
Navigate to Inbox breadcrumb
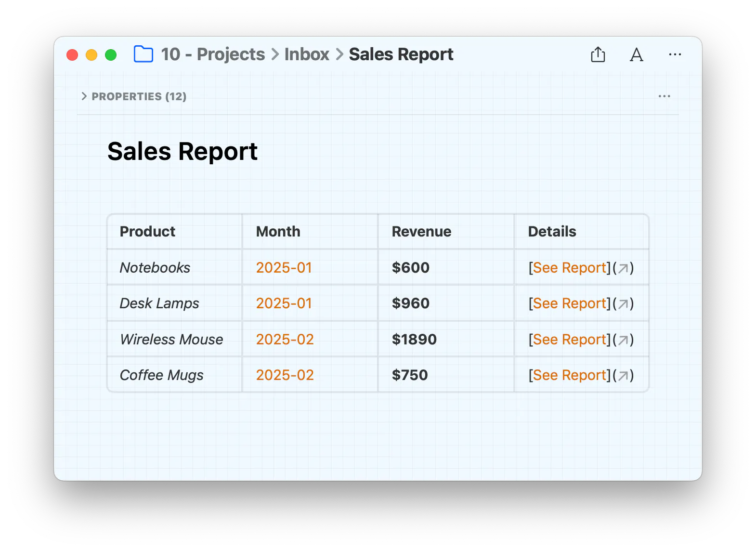[307, 54]
